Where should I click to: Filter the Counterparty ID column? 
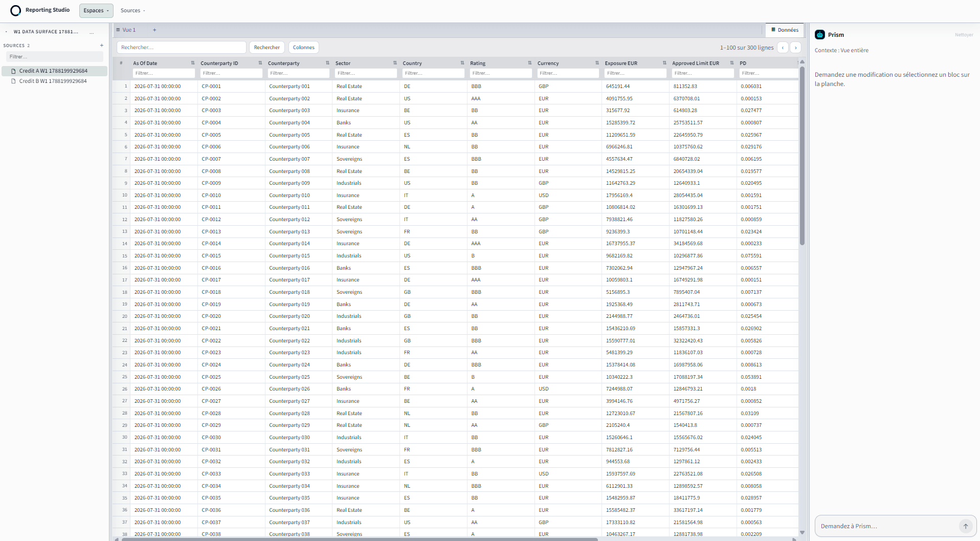tap(231, 73)
